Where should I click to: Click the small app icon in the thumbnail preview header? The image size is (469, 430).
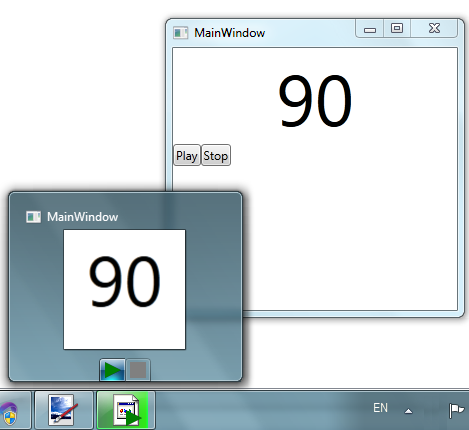(x=33, y=217)
